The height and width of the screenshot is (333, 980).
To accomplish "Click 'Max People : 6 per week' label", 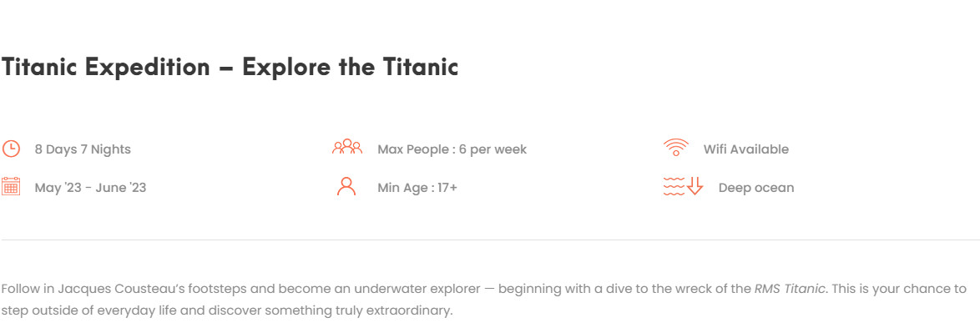I will (x=452, y=149).
